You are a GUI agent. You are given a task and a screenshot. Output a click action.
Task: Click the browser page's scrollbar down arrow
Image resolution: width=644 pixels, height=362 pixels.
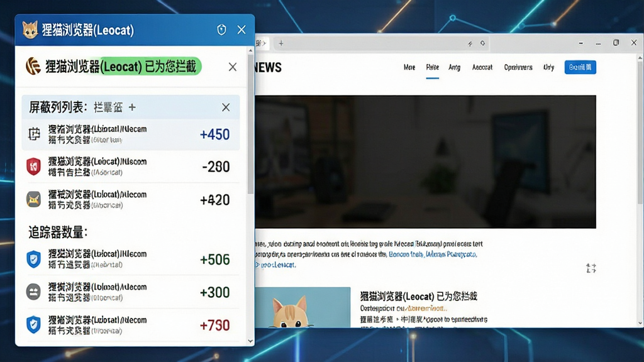pos(640,324)
